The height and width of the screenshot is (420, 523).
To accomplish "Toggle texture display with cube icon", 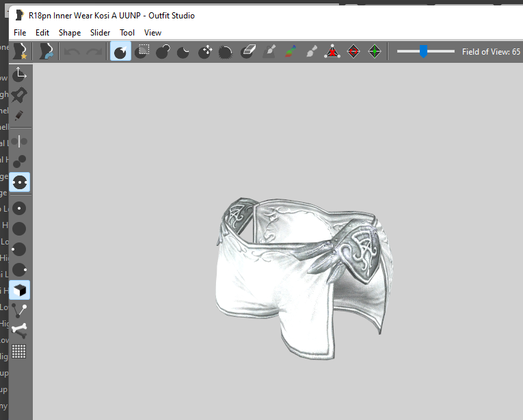I will coord(19,290).
